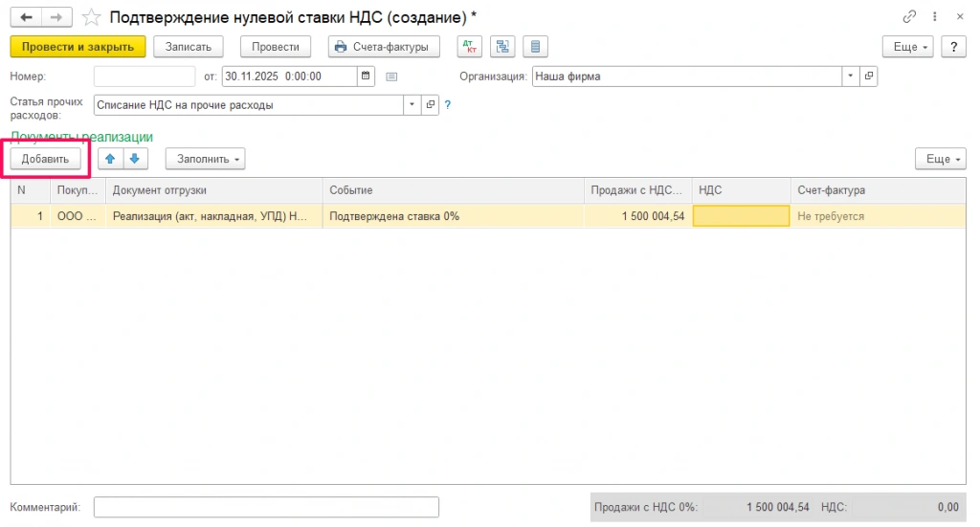The image size is (980, 527).
Task: Click the Организация field Наша фирма
Action: [x=687, y=77]
